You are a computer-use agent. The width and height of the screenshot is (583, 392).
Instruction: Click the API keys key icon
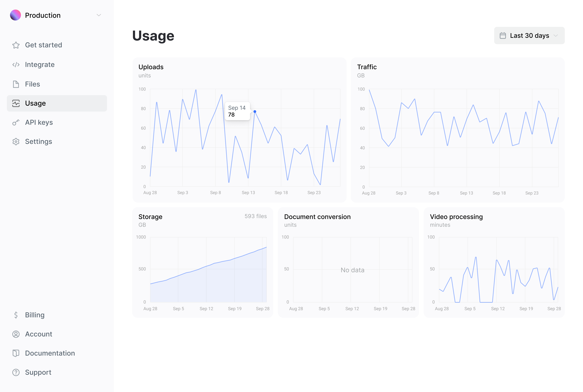(x=16, y=122)
